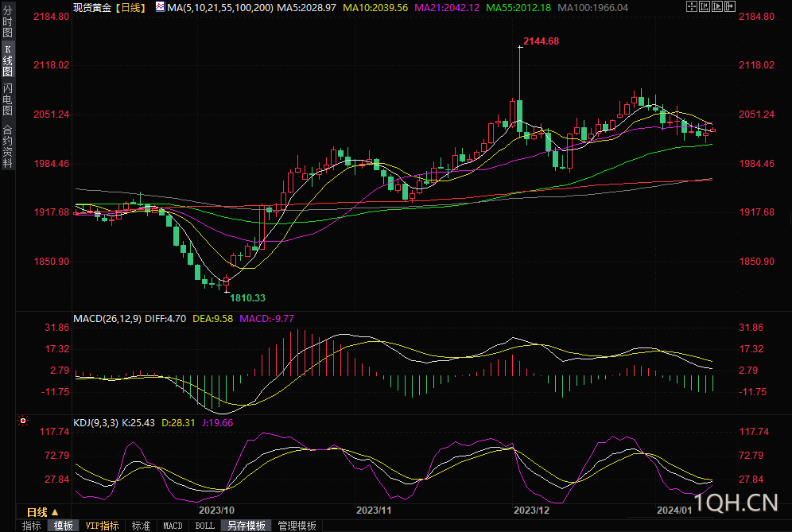This screenshot has height=532, width=792.
Task: Apply the BOLL template button
Action: coord(204,526)
